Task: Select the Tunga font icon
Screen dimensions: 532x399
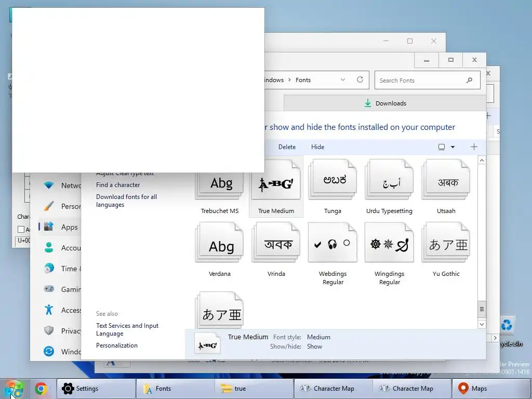Action: click(332, 180)
